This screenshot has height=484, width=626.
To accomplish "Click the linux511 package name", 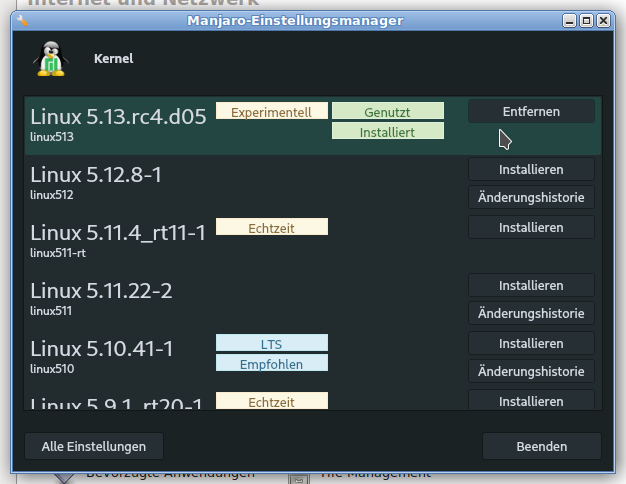I will tap(51, 311).
